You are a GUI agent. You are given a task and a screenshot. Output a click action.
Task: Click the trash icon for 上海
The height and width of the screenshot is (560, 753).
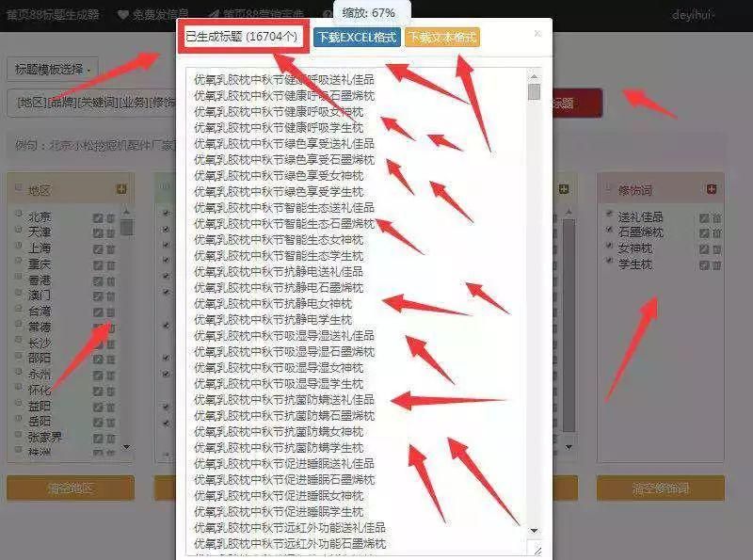110,249
